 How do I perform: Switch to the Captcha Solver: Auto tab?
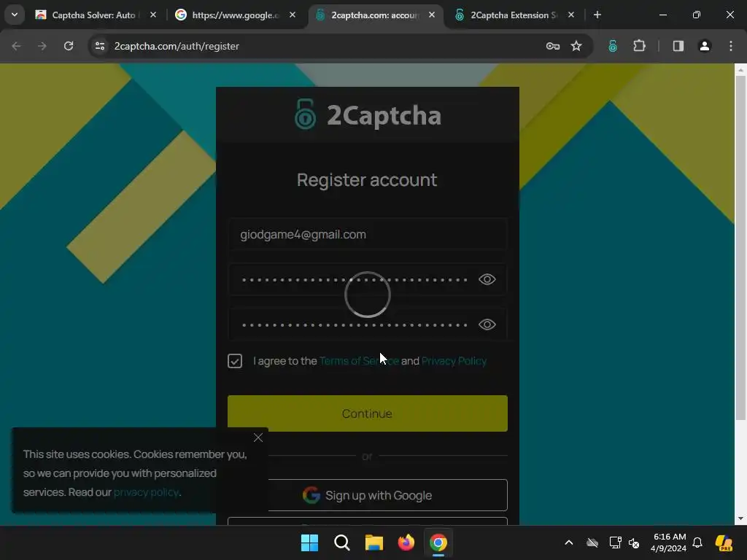point(96,15)
